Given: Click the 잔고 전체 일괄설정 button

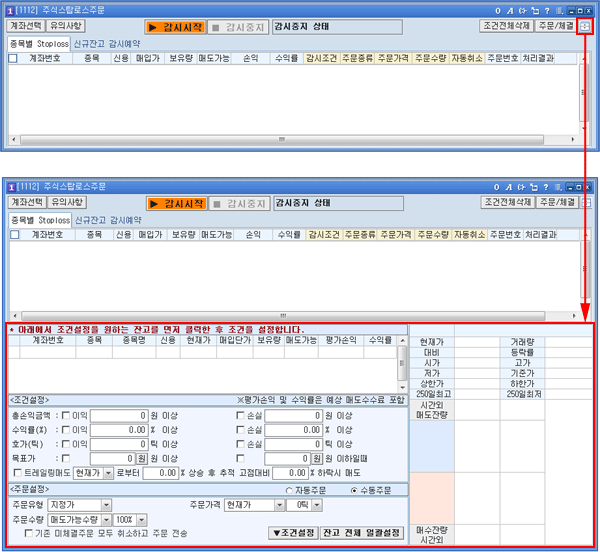Looking at the screenshot, I should coord(361,532).
